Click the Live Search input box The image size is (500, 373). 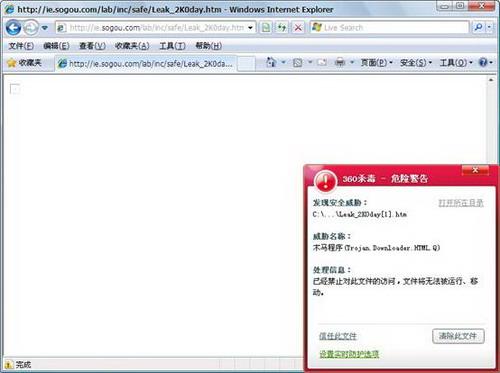pos(389,27)
